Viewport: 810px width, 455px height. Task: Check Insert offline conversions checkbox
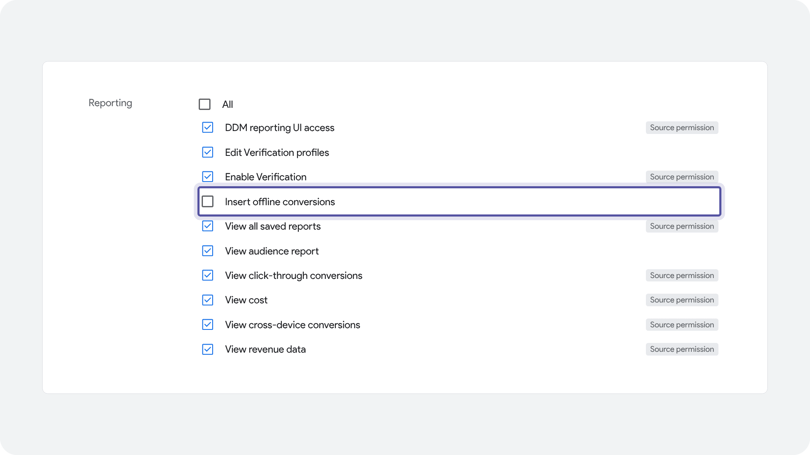tap(208, 201)
